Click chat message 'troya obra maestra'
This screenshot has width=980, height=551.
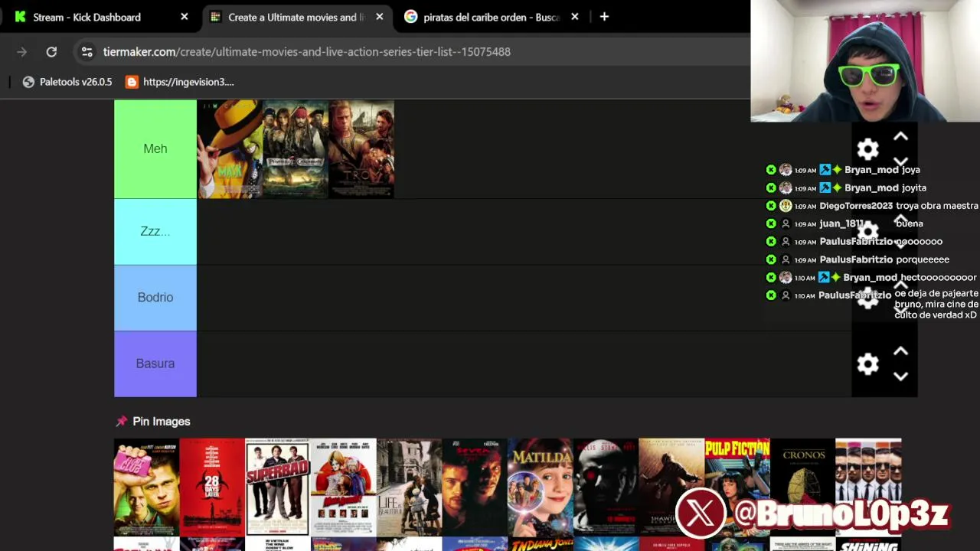tap(937, 206)
